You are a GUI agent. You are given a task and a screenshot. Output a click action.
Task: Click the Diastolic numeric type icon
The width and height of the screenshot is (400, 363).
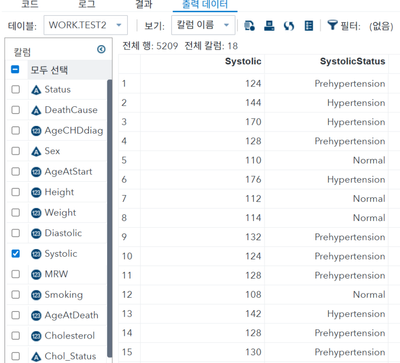click(x=36, y=234)
